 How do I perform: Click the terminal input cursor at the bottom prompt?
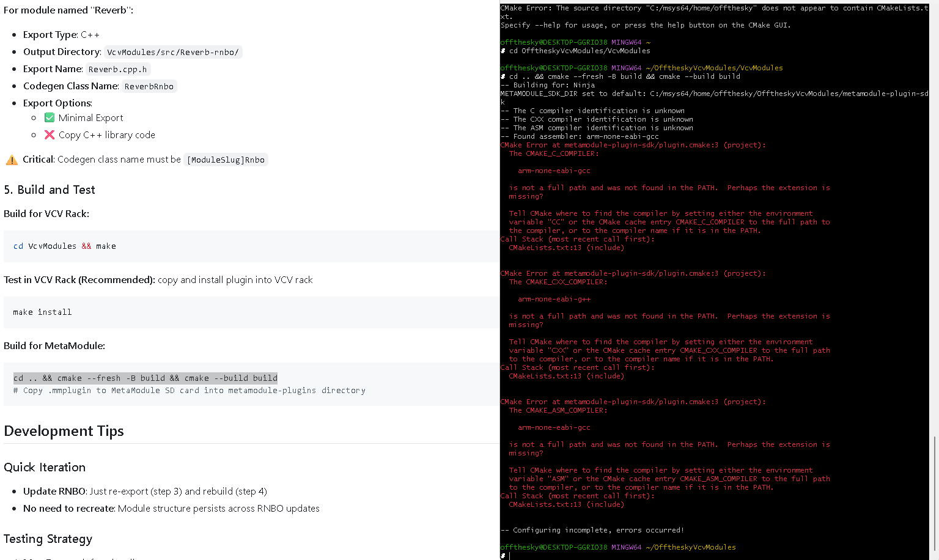(x=509, y=556)
